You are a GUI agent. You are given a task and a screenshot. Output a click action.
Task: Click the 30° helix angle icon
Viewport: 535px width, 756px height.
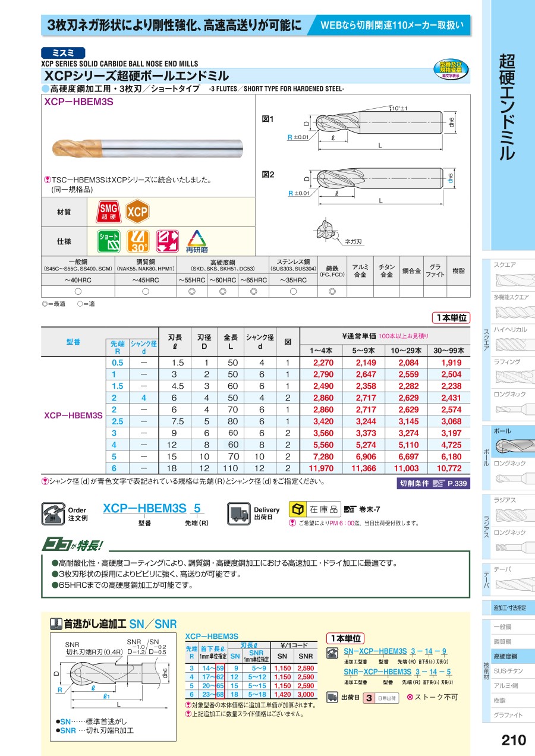(x=138, y=241)
